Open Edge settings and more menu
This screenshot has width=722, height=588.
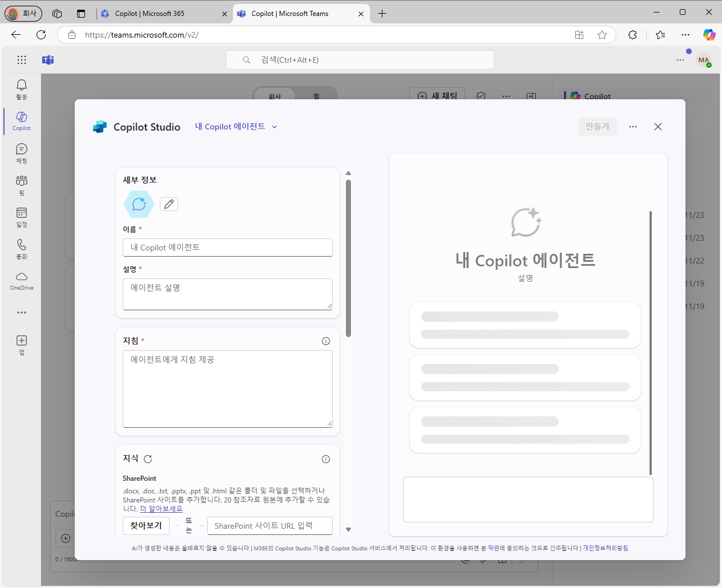[x=685, y=35]
